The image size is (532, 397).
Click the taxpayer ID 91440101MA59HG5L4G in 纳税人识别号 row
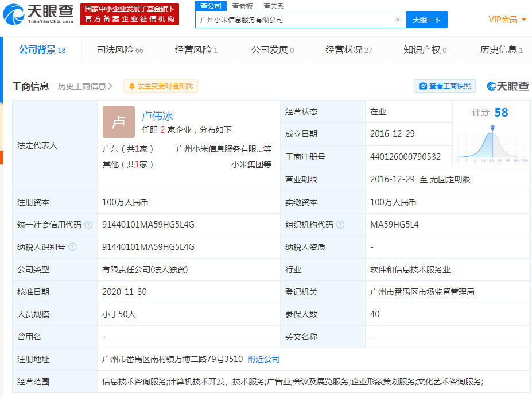(x=148, y=247)
